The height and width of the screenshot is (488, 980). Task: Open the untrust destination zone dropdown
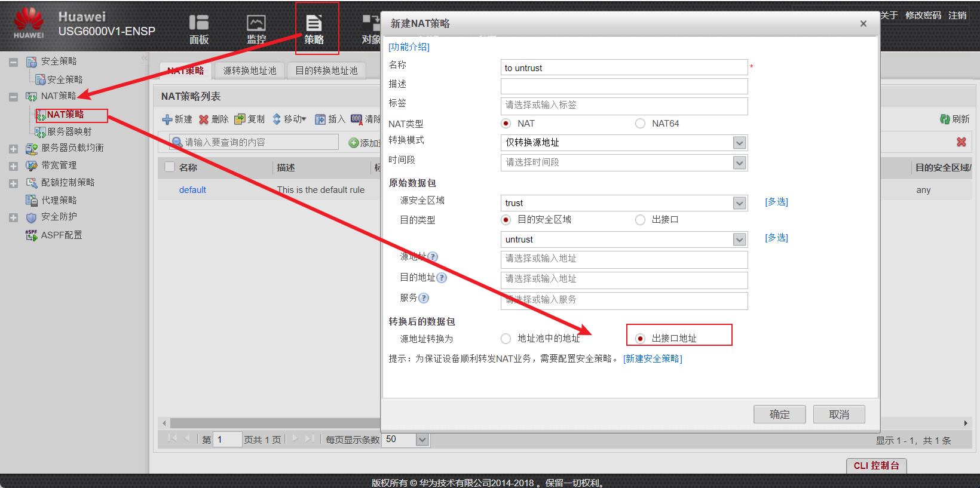tap(740, 240)
